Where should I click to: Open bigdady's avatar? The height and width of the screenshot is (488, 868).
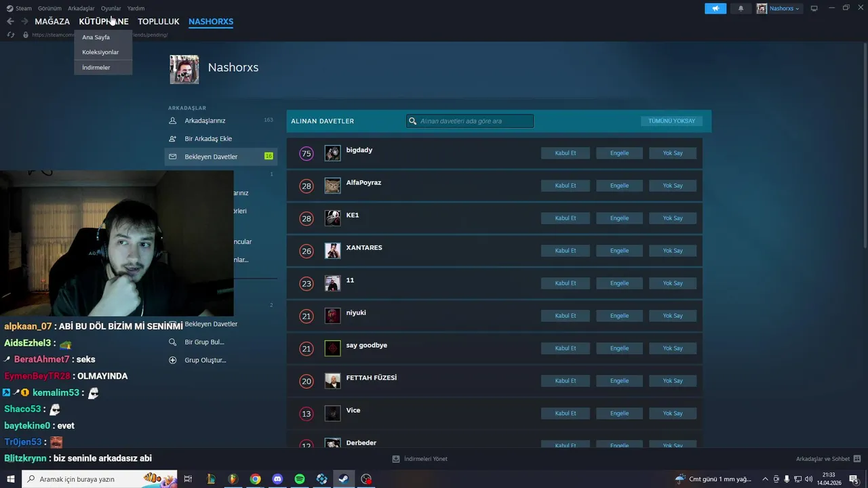click(x=332, y=153)
